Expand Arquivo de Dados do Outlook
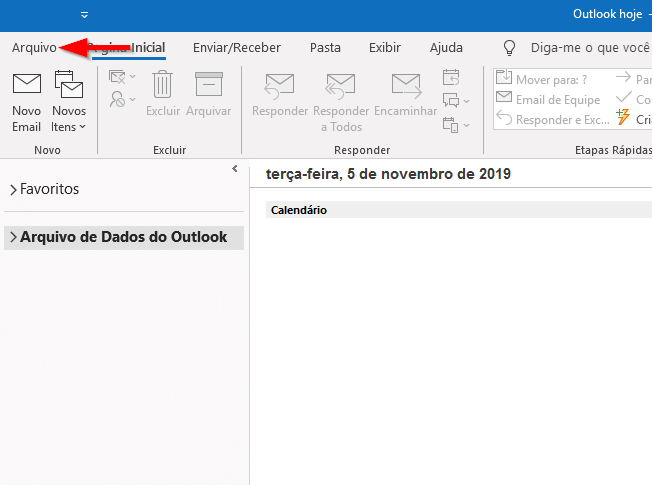 pos(13,237)
